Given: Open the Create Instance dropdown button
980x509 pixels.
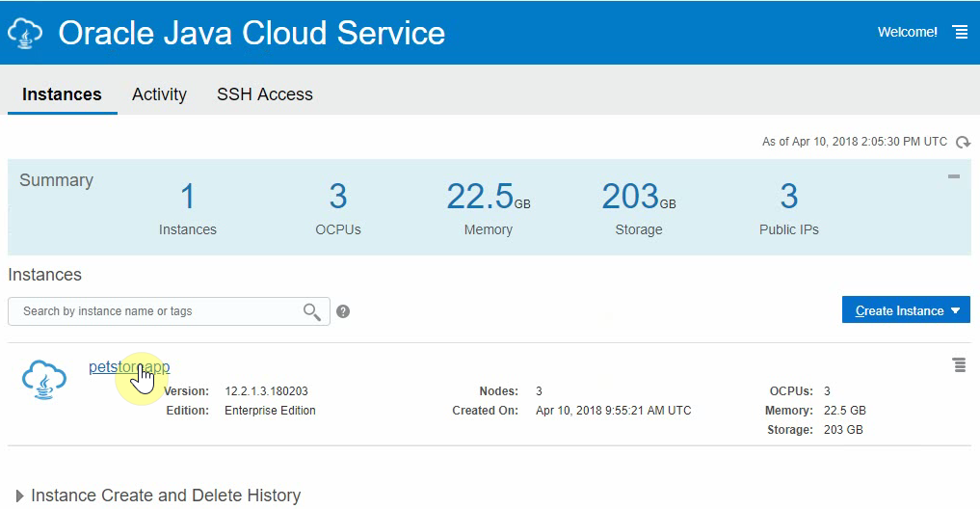Looking at the screenshot, I should pyautogui.click(x=906, y=310).
